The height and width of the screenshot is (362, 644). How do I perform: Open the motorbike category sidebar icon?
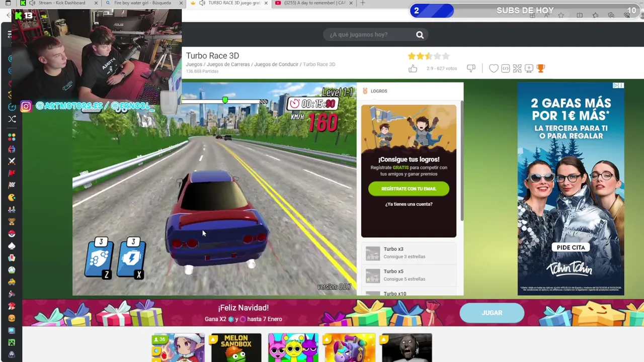point(12,294)
